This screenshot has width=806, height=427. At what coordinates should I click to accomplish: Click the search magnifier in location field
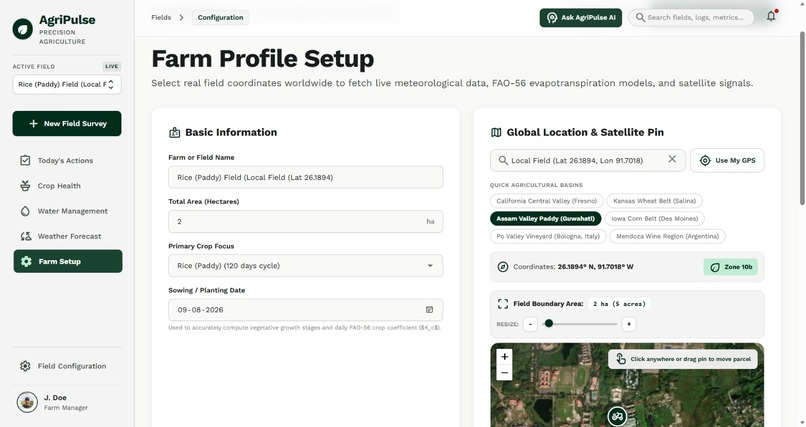pyautogui.click(x=503, y=160)
